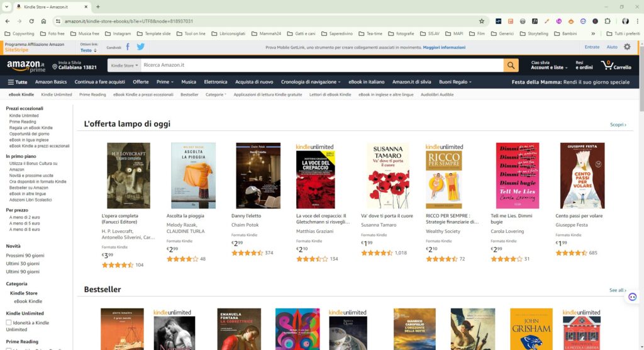644x350 pixels.
Task: Open the Kindle Store search category dropdown
Action: tap(124, 65)
